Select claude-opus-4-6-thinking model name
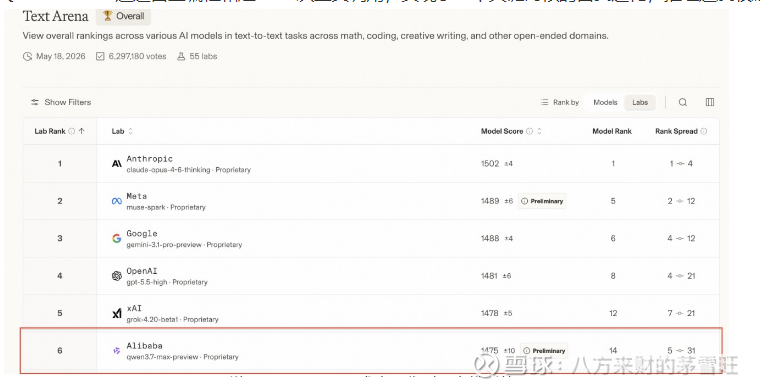Image resolution: width=760 pixels, height=388 pixels. point(168,170)
